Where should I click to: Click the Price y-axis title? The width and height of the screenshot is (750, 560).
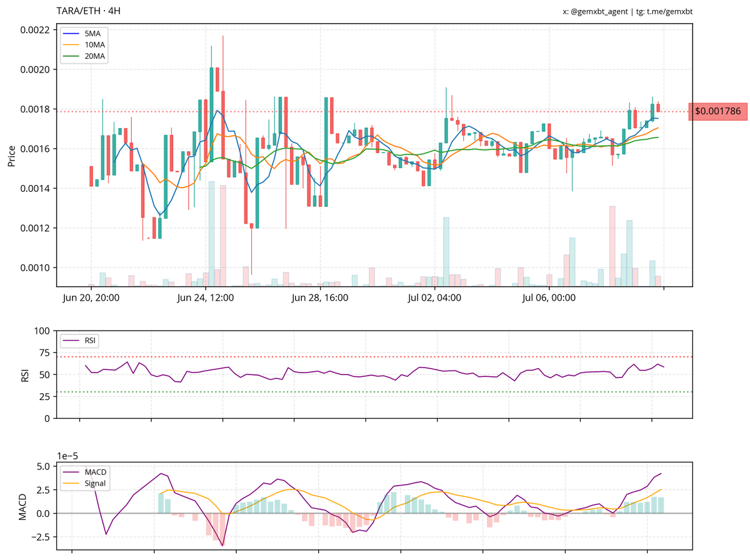(11, 156)
